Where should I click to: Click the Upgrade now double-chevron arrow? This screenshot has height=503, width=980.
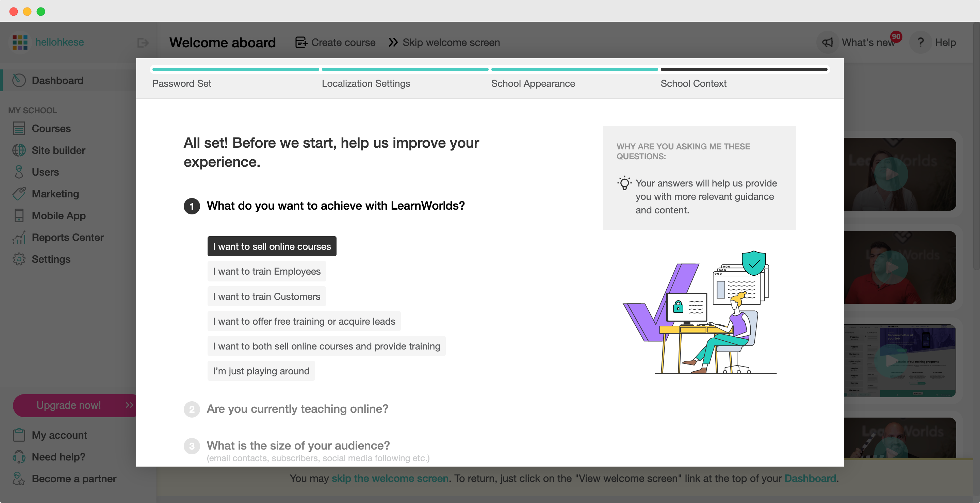tap(129, 405)
